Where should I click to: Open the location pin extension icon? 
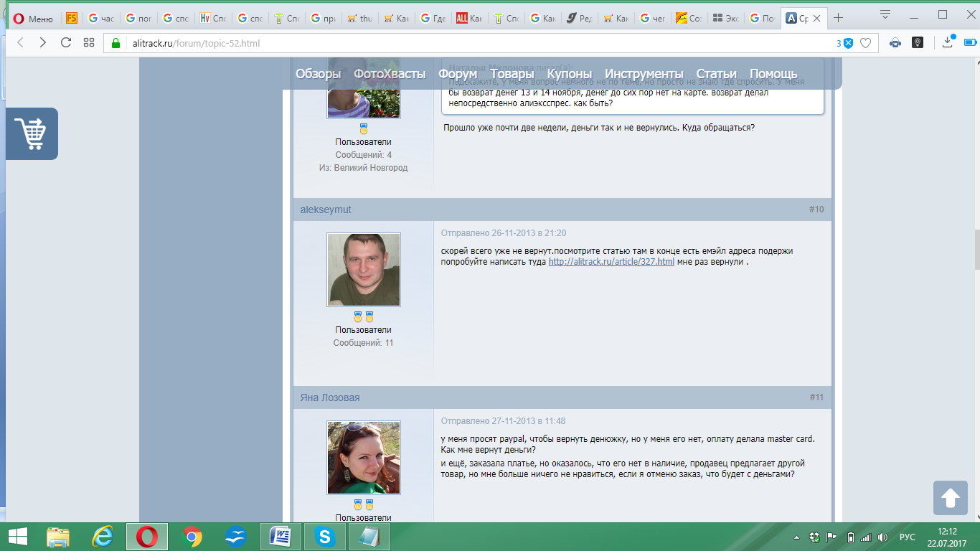[917, 43]
